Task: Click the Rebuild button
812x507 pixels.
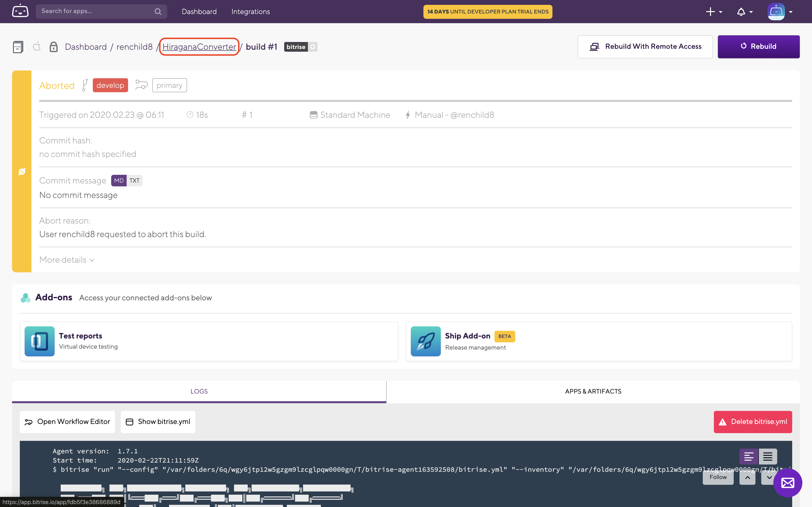Action: (x=758, y=47)
